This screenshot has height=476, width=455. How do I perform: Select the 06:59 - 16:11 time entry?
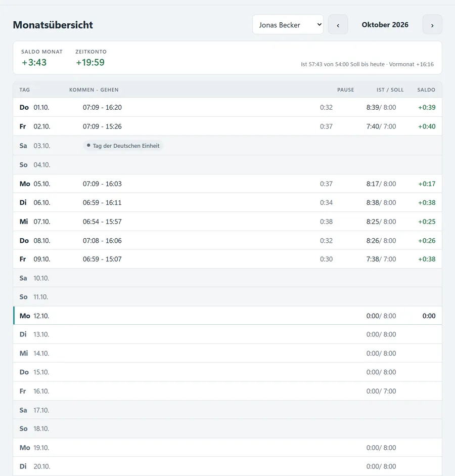tap(102, 203)
